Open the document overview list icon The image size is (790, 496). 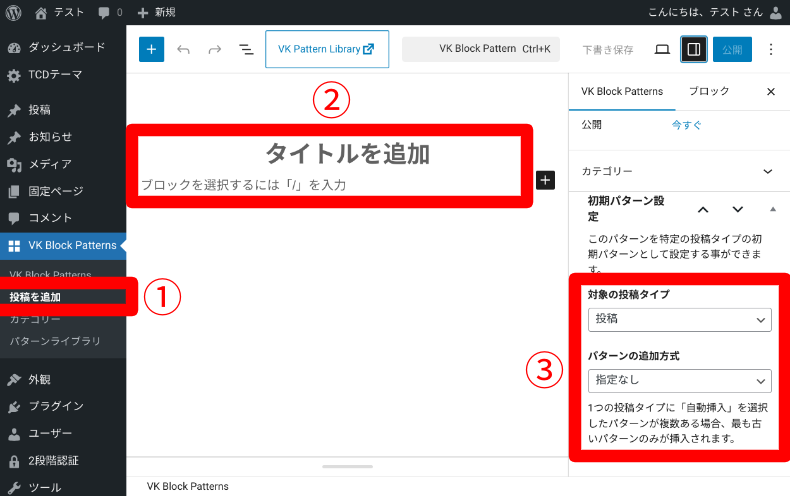pyautogui.click(x=246, y=49)
